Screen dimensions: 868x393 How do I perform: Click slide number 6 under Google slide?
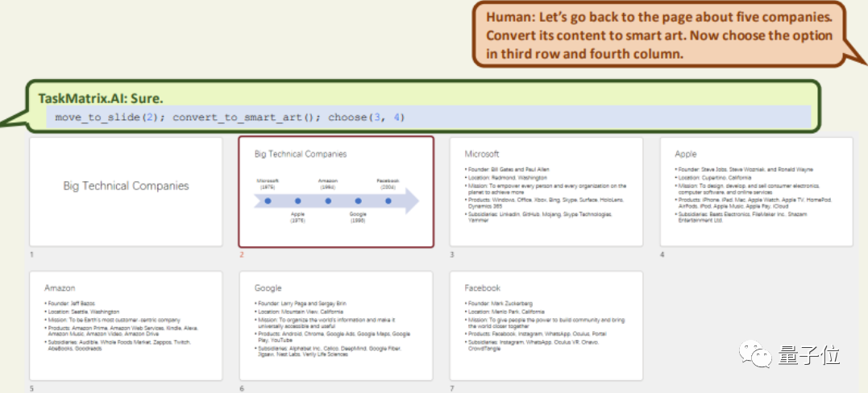tap(241, 389)
